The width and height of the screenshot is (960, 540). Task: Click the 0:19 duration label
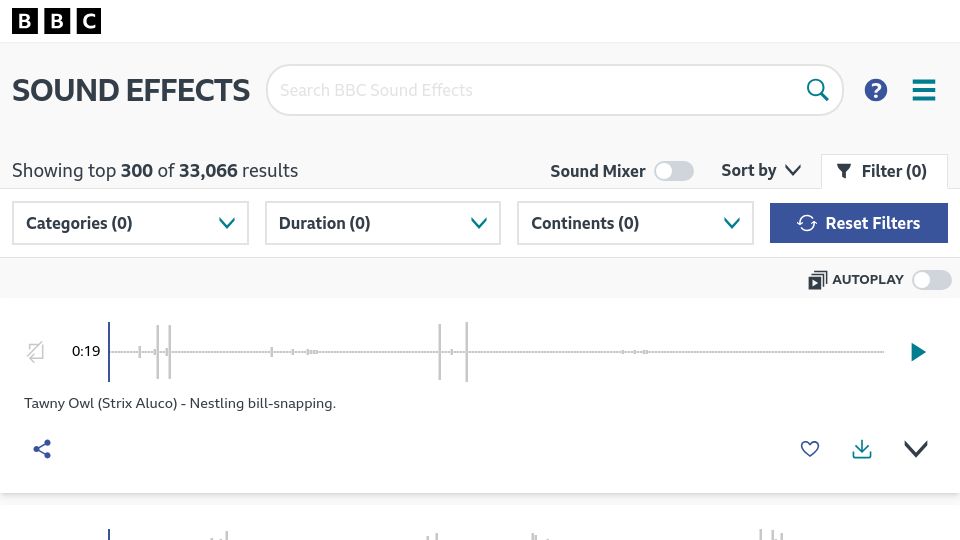tap(86, 351)
